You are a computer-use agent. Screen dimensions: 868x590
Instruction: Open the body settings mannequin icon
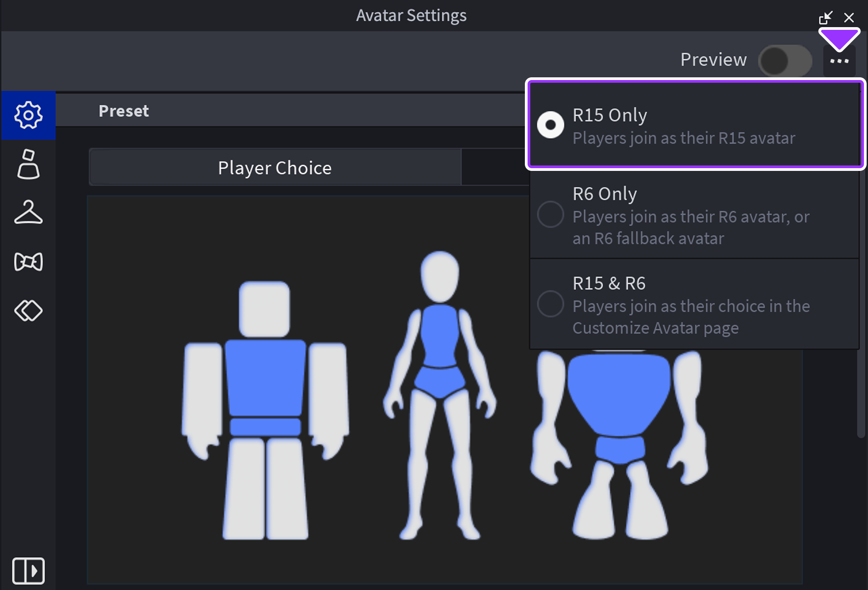[28, 164]
